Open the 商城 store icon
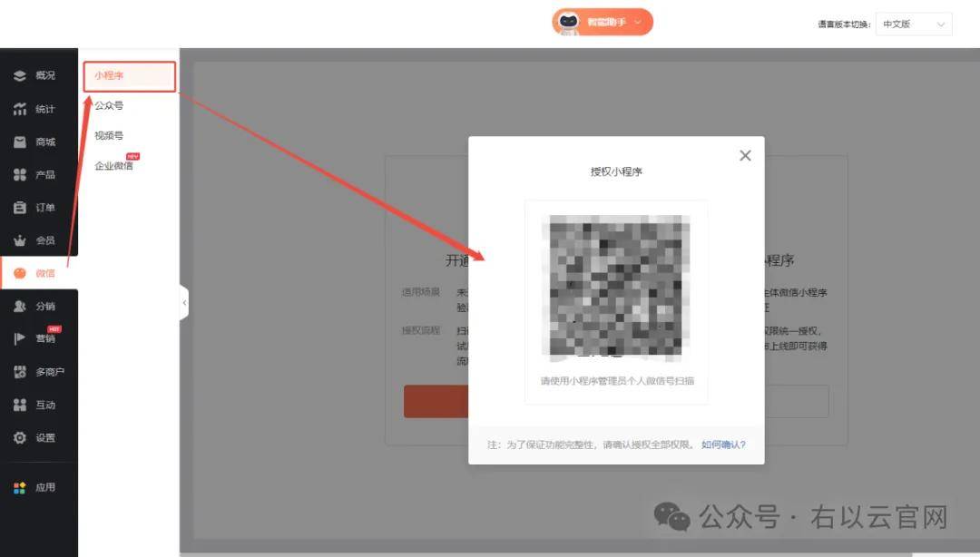This screenshot has height=557, width=980. [x=20, y=142]
